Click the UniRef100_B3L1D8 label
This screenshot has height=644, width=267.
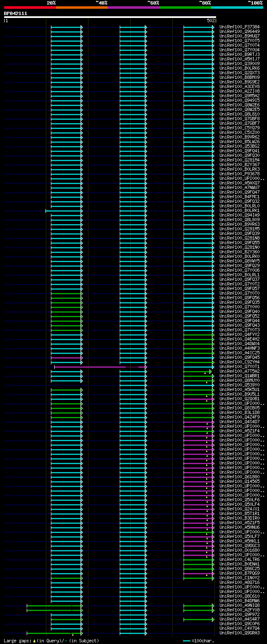239,412
